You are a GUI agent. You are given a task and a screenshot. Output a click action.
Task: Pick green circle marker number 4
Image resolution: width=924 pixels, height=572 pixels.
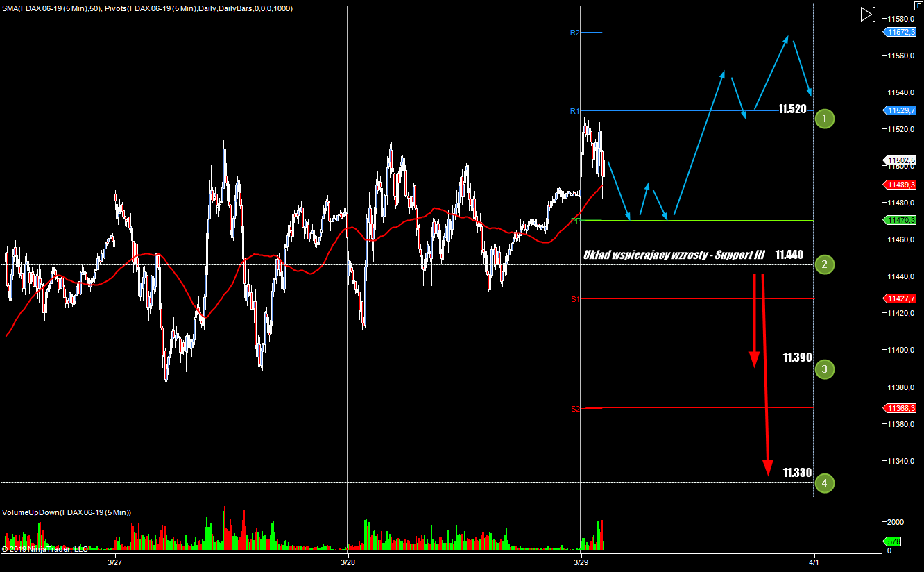pyautogui.click(x=824, y=482)
